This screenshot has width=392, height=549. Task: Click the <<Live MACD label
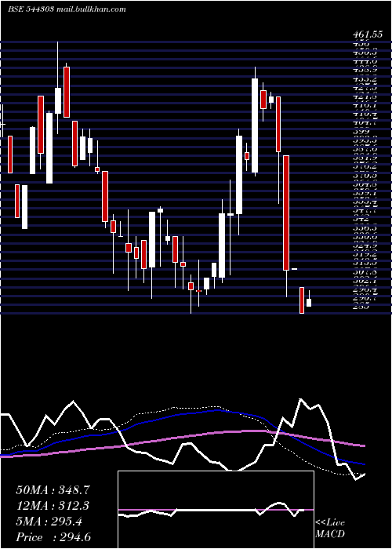(330, 529)
